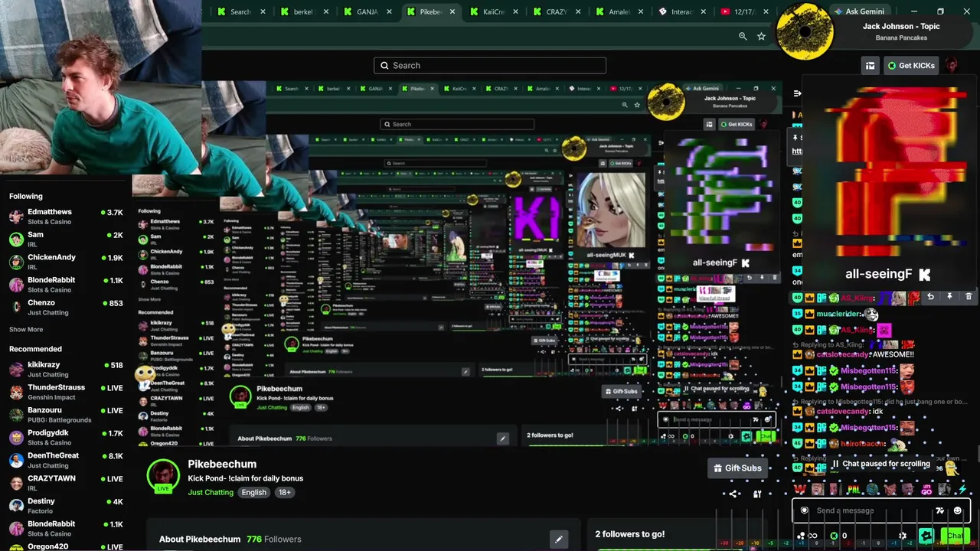Open the Just Chatting category link under Pikebeechum
This screenshot has width=980, height=551.
point(211,493)
